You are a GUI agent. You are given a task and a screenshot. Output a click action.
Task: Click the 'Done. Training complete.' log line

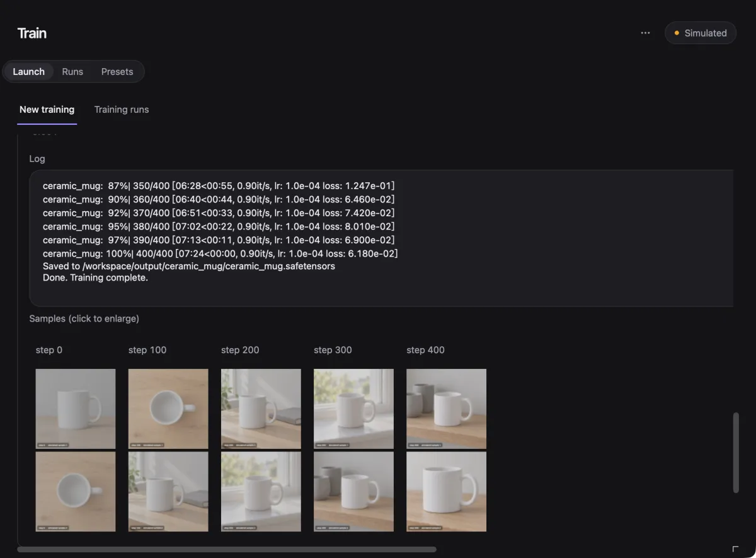point(95,277)
